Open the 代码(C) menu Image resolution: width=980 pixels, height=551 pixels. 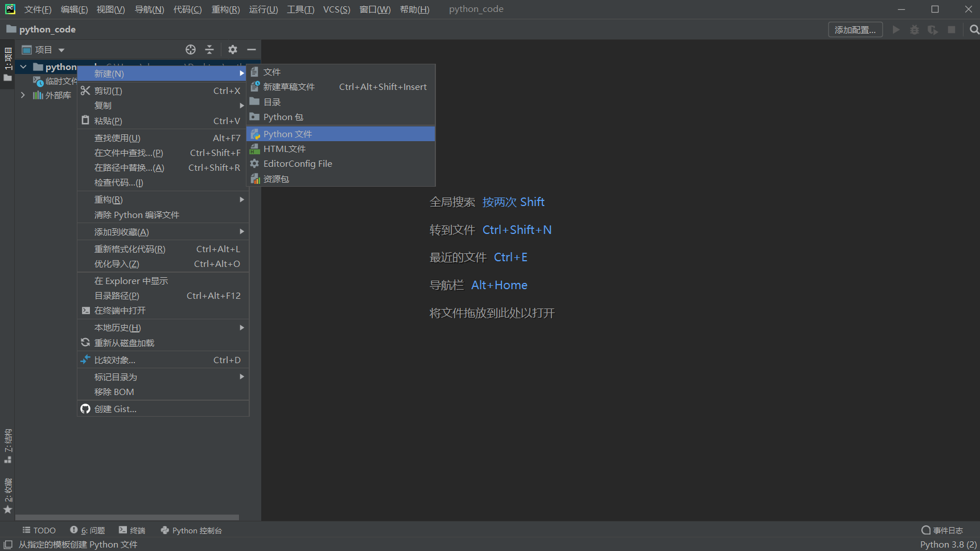187,9
